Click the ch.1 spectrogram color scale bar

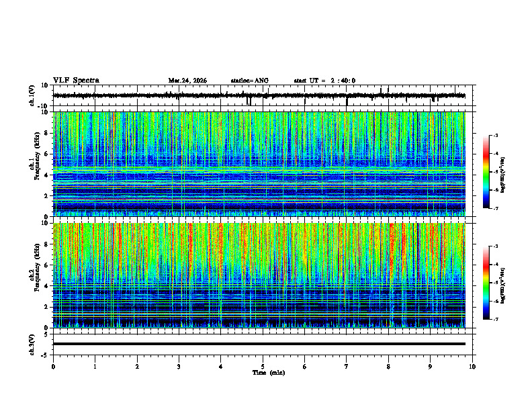coord(486,172)
